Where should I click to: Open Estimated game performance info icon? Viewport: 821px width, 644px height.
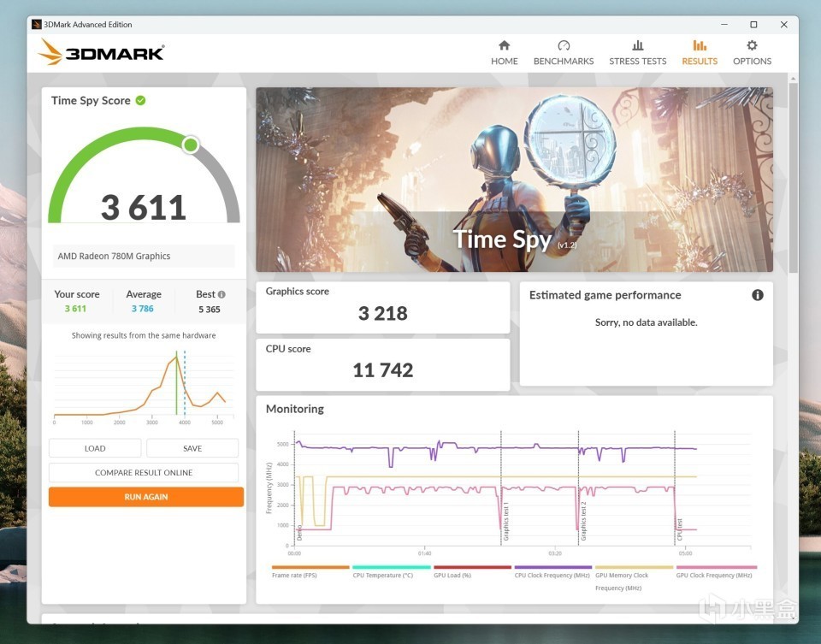pyautogui.click(x=757, y=295)
